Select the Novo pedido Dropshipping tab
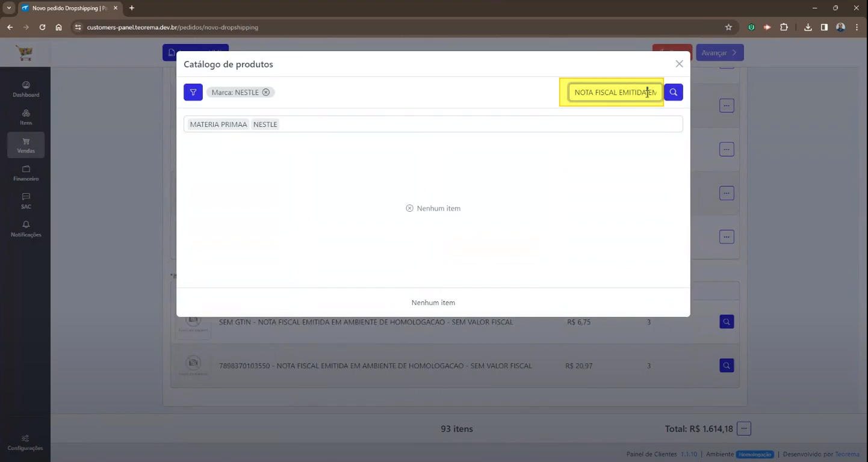The width and height of the screenshot is (868, 462). 69,8
